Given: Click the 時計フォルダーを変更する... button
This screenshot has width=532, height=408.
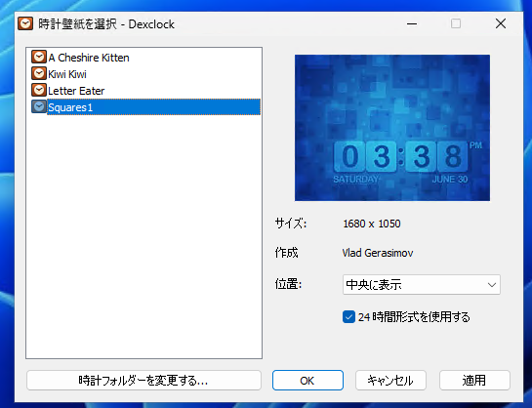Looking at the screenshot, I should click(x=143, y=381).
